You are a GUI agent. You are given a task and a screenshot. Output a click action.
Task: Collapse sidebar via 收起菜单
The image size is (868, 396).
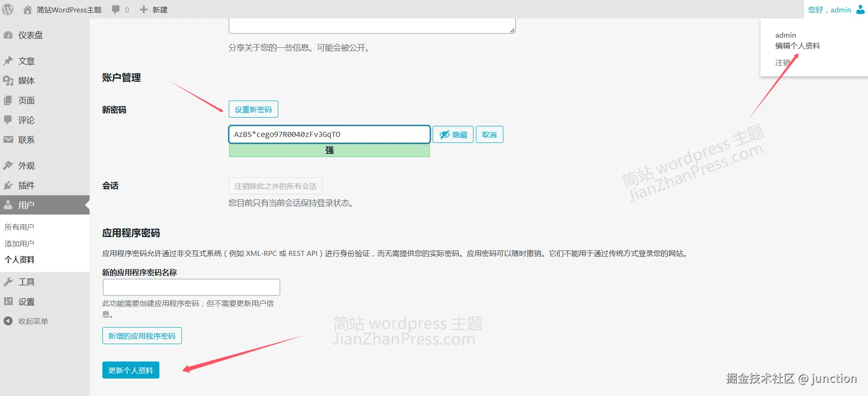pos(33,321)
